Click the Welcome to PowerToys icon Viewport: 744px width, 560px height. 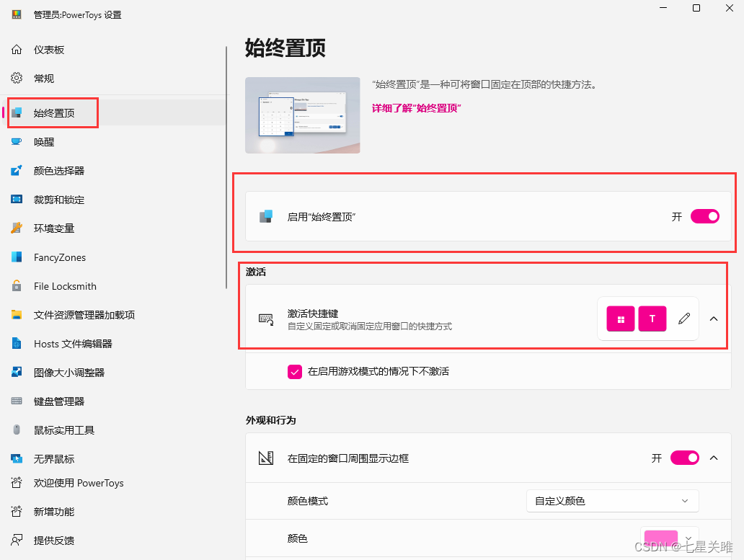[x=17, y=483]
